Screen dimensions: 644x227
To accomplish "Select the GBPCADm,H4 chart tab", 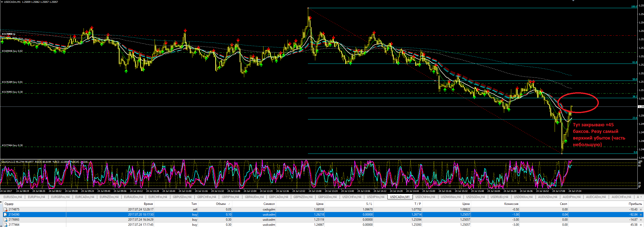I will (279, 197).
